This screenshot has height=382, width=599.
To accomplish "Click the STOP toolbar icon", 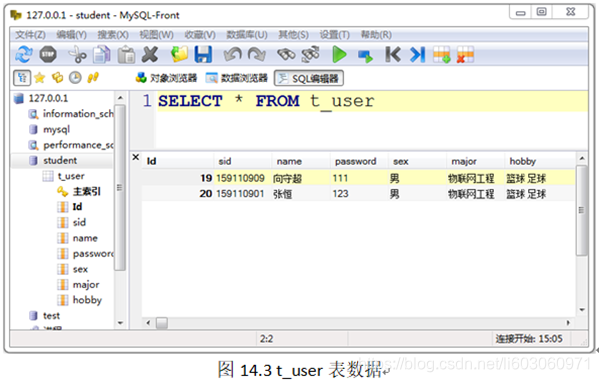I will point(48,55).
